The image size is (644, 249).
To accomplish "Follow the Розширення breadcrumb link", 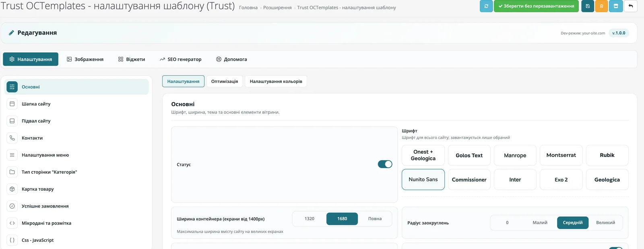I will [x=277, y=8].
